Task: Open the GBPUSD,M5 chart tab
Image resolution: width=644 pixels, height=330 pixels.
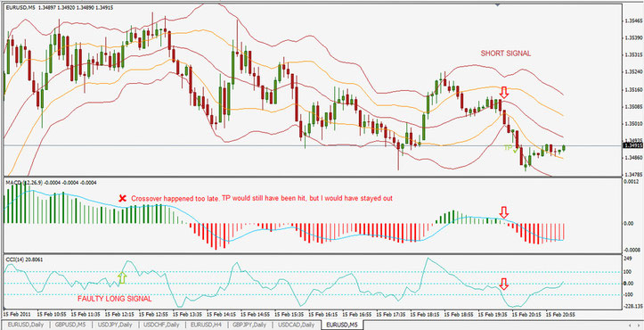Action: pyautogui.click(x=71, y=325)
